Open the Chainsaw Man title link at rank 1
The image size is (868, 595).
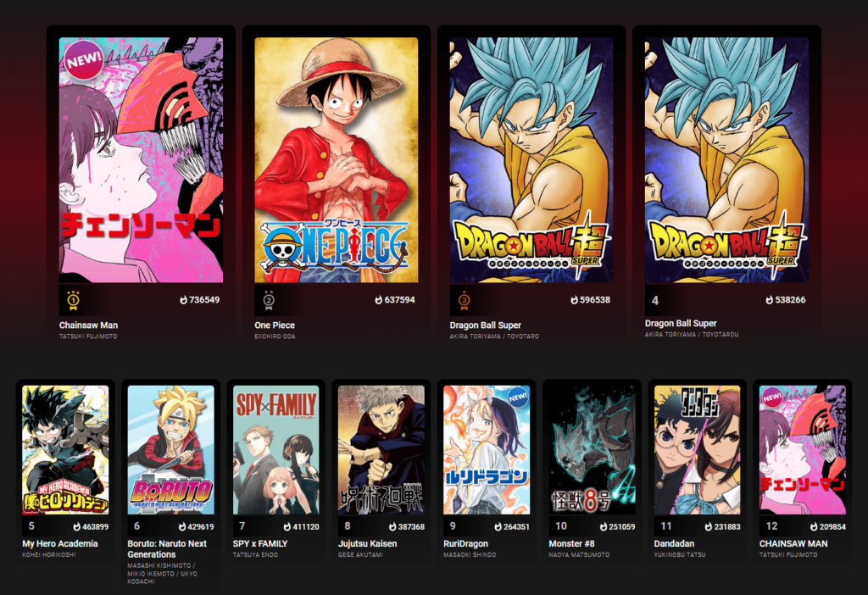(88, 325)
